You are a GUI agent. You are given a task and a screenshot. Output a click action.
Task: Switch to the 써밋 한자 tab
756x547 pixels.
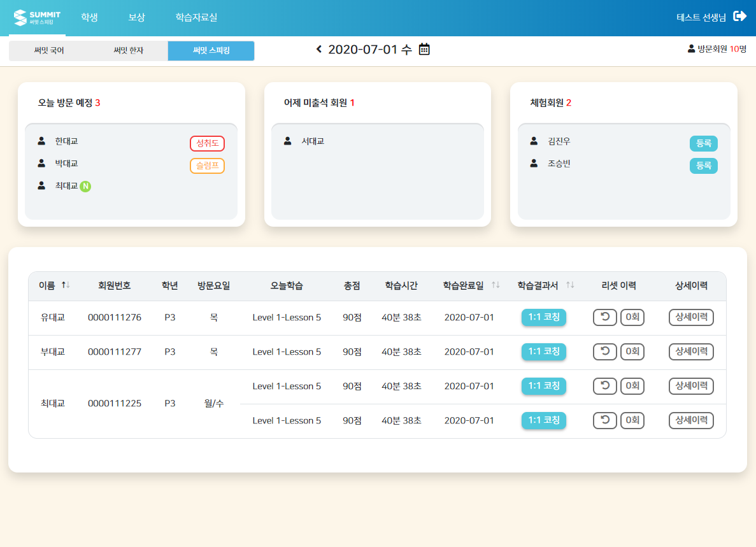coord(128,50)
